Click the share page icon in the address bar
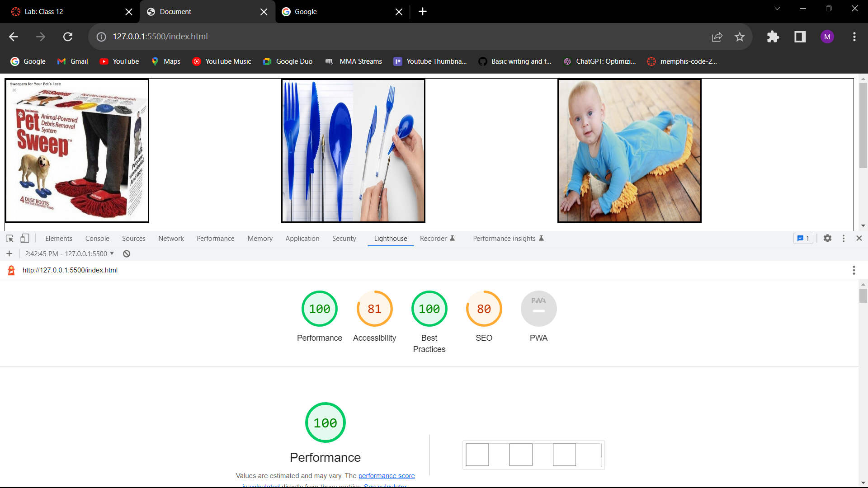 click(x=717, y=37)
